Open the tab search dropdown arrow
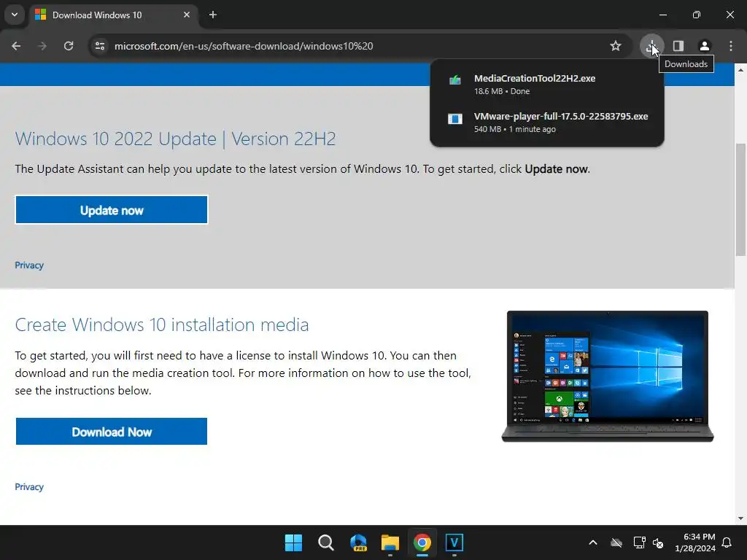The image size is (747, 560). [15, 15]
